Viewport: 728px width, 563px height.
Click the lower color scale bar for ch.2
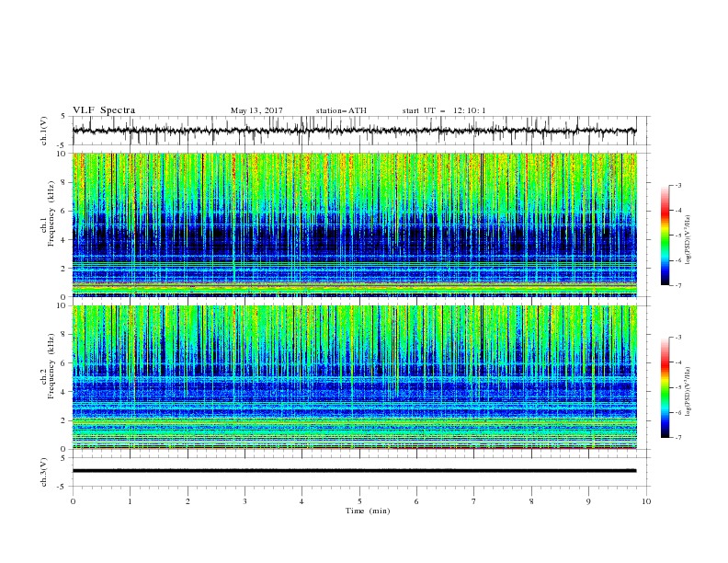point(665,387)
